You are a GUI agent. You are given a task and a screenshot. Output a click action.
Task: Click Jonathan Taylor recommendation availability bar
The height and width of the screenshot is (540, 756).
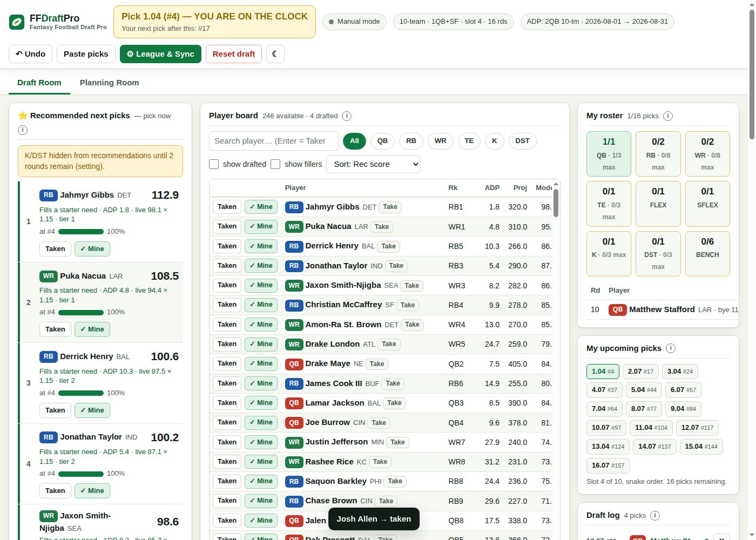click(81, 474)
